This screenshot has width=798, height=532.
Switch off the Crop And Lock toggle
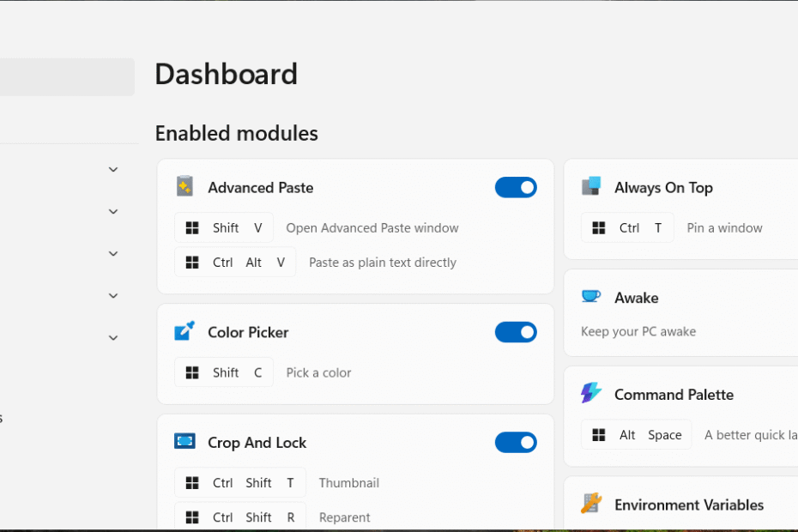(x=516, y=443)
